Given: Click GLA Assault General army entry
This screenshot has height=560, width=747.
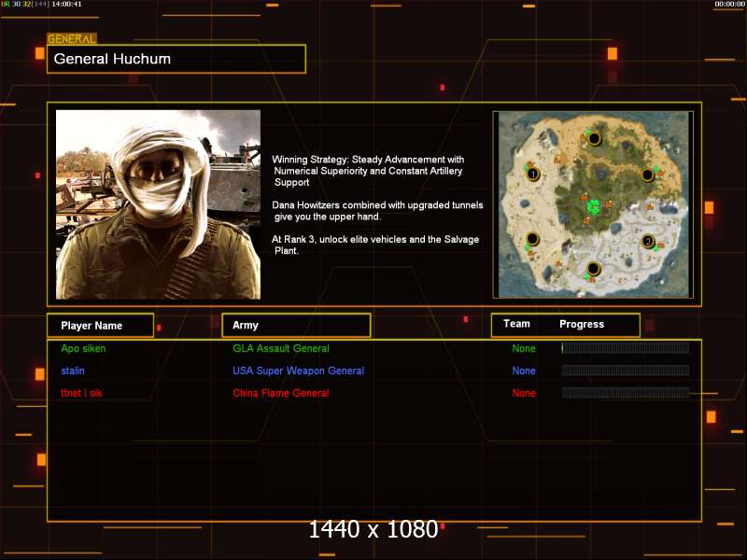Looking at the screenshot, I should click(281, 348).
